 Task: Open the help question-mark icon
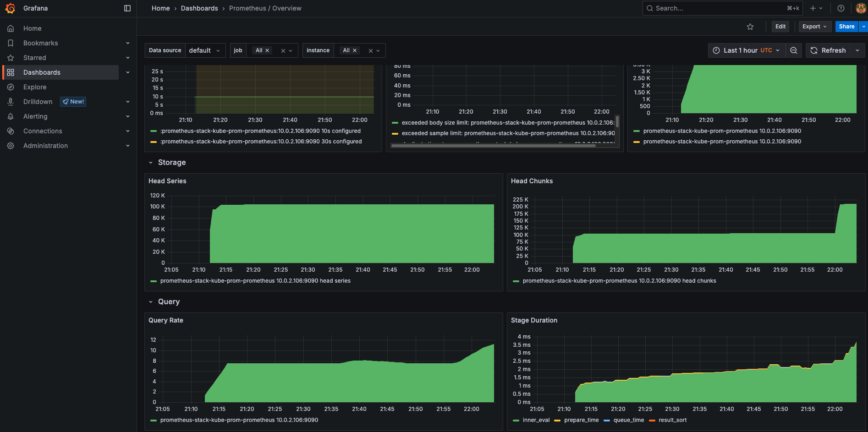[x=841, y=8]
